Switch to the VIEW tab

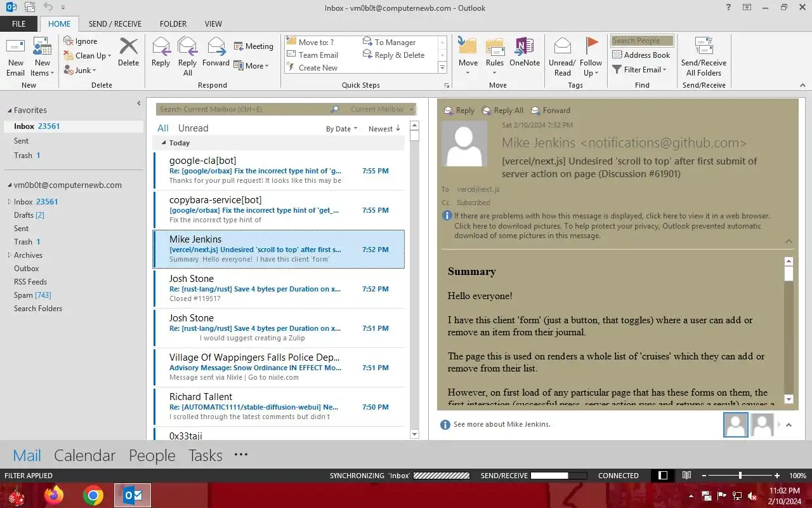(x=213, y=23)
